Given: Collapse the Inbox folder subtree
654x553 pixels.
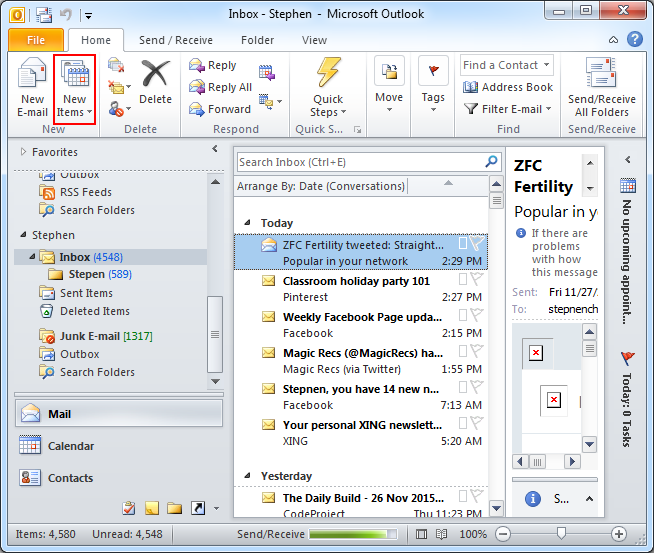Looking at the screenshot, I should point(32,256).
